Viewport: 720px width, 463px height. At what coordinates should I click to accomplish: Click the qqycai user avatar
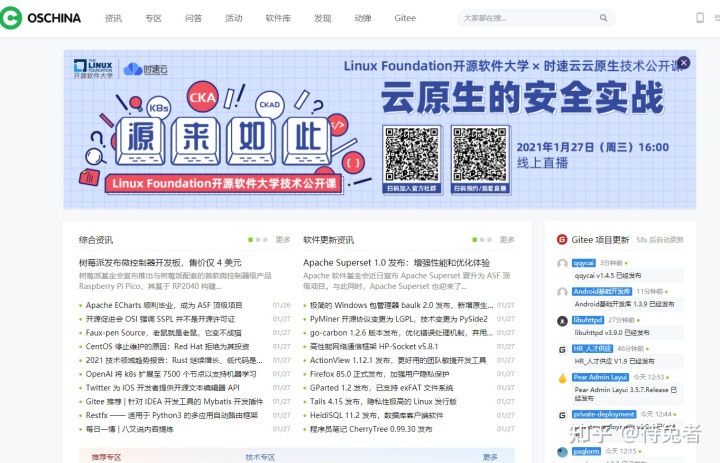tap(562, 264)
